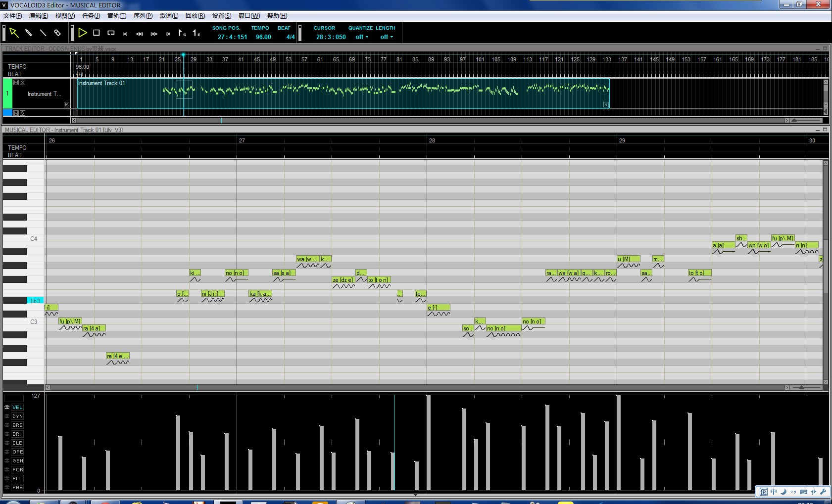
Task: Solo track 1 with S button
Action: (x=22, y=83)
